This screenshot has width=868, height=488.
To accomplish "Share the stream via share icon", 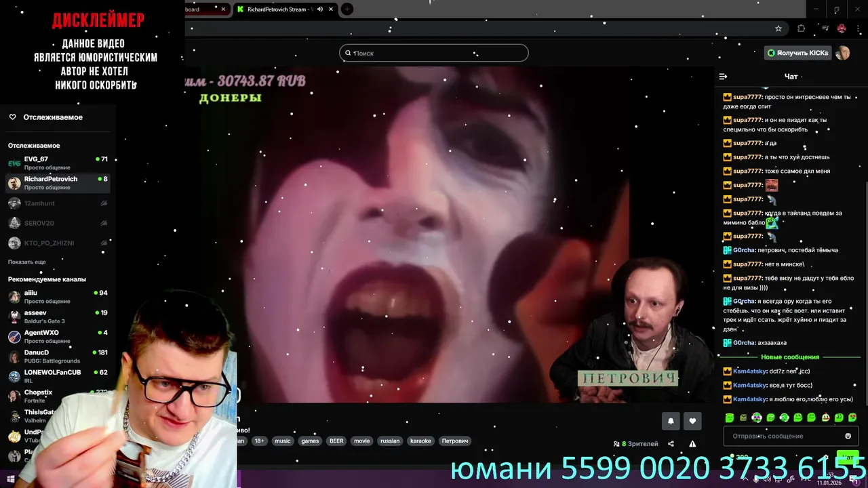I will point(671,444).
